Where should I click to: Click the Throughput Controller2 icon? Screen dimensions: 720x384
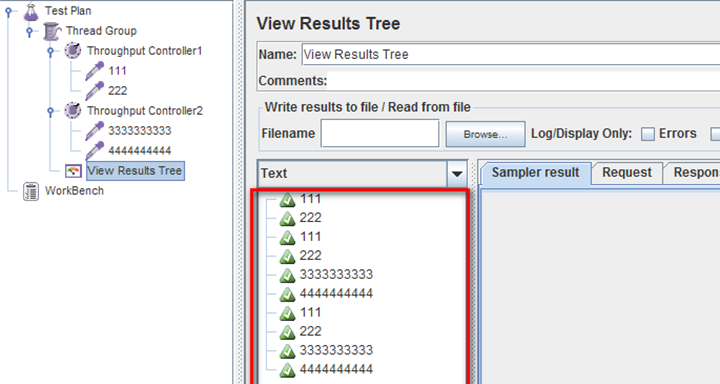[x=73, y=111]
